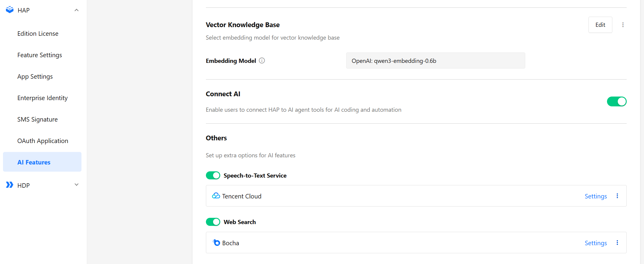Open Settings for Bocha web search
The height and width of the screenshot is (264, 644).
[x=596, y=243]
